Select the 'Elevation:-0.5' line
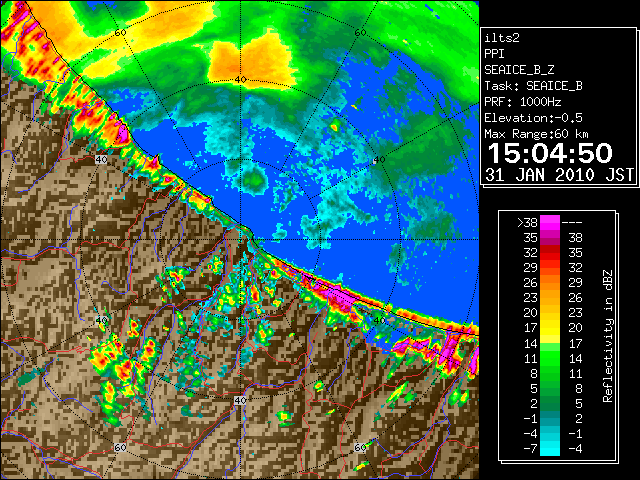This screenshot has width=640, height=480. point(533,118)
